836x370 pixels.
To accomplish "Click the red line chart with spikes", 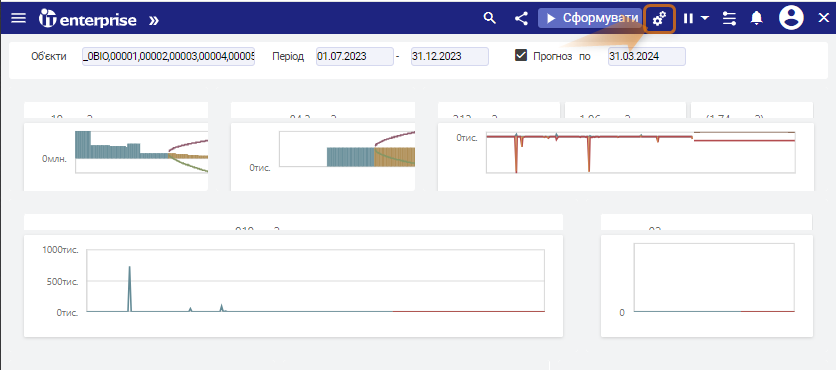I will (625, 156).
